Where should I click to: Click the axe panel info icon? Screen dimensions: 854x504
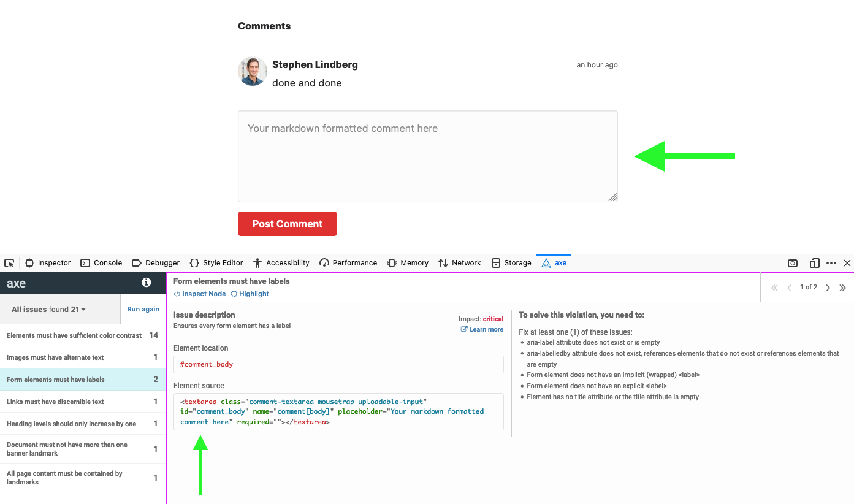click(145, 283)
